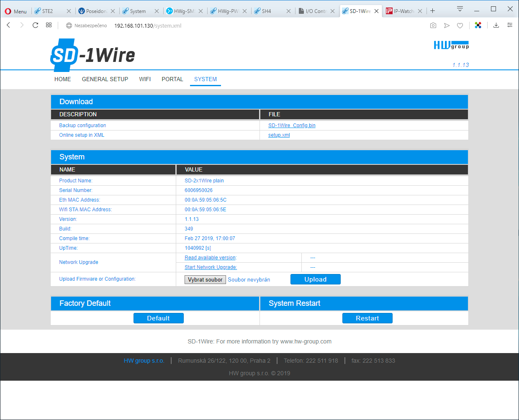Click compile time Feb 27 2019 value
The image size is (519, 420).
[210, 238]
